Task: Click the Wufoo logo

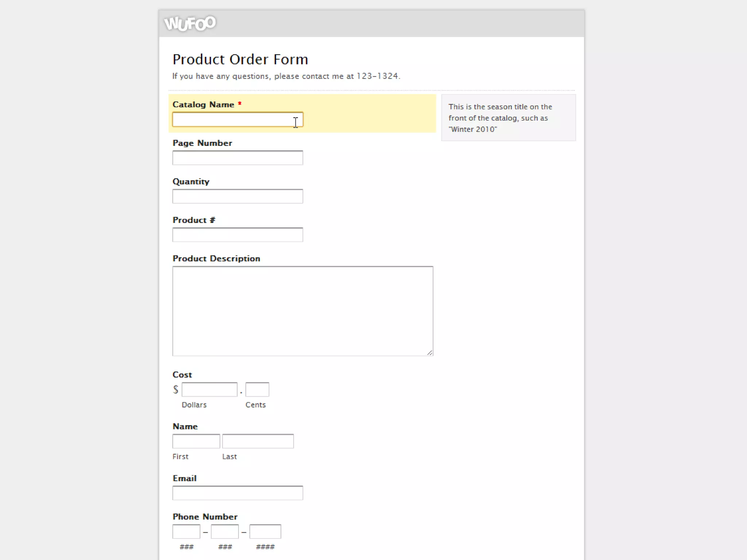Action: point(190,24)
